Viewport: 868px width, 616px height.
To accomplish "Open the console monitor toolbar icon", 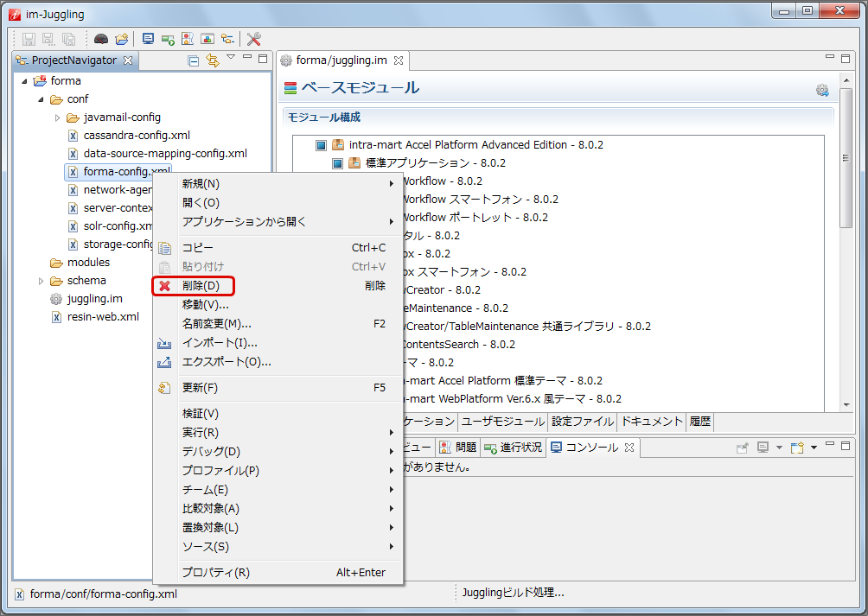I will [x=148, y=39].
